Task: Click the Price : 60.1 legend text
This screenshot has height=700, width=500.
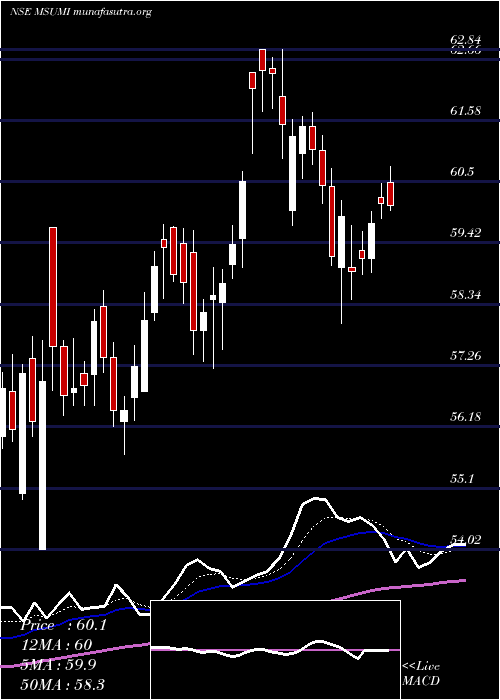Action: [x=63, y=625]
